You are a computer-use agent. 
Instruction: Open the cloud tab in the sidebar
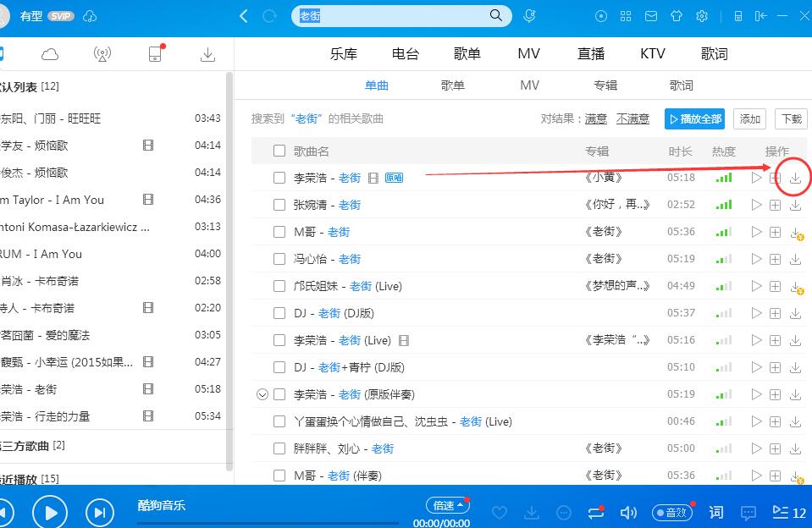[50, 54]
